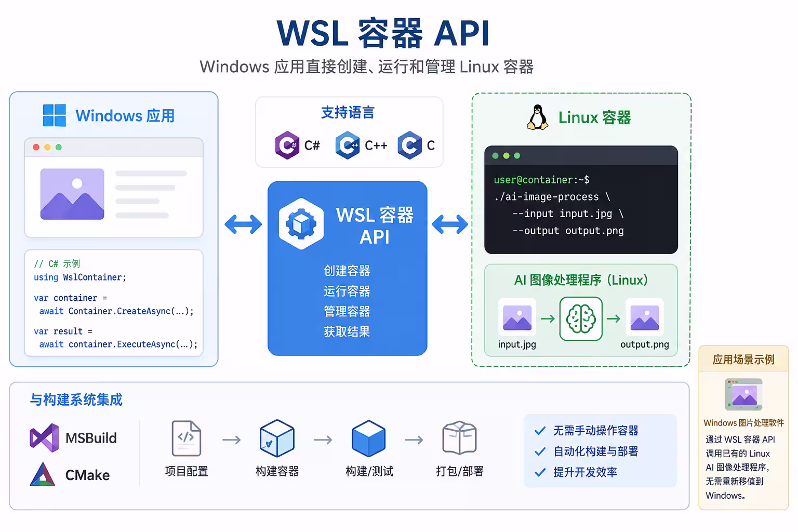Click the checkmark beside 无需手动操作容器

pyautogui.click(x=540, y=431)
